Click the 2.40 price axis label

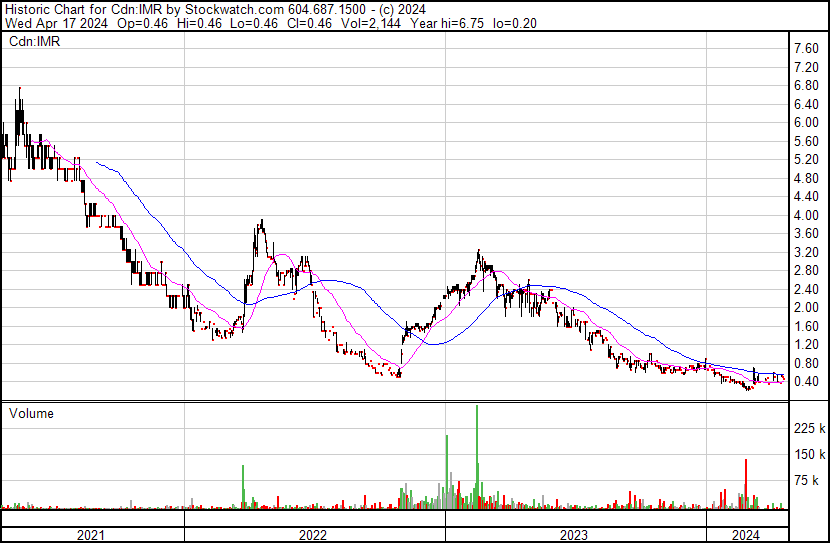click(806, 289)
